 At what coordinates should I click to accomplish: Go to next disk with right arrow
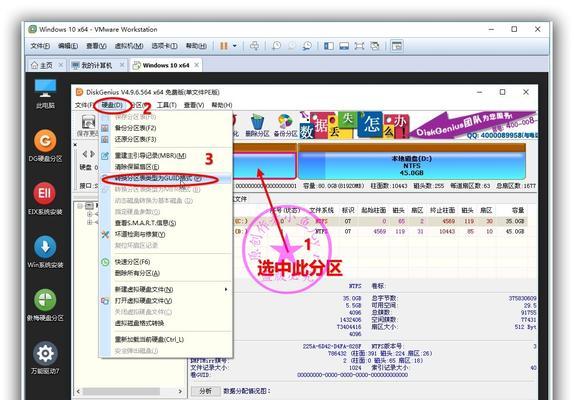[x=93, y=154]
